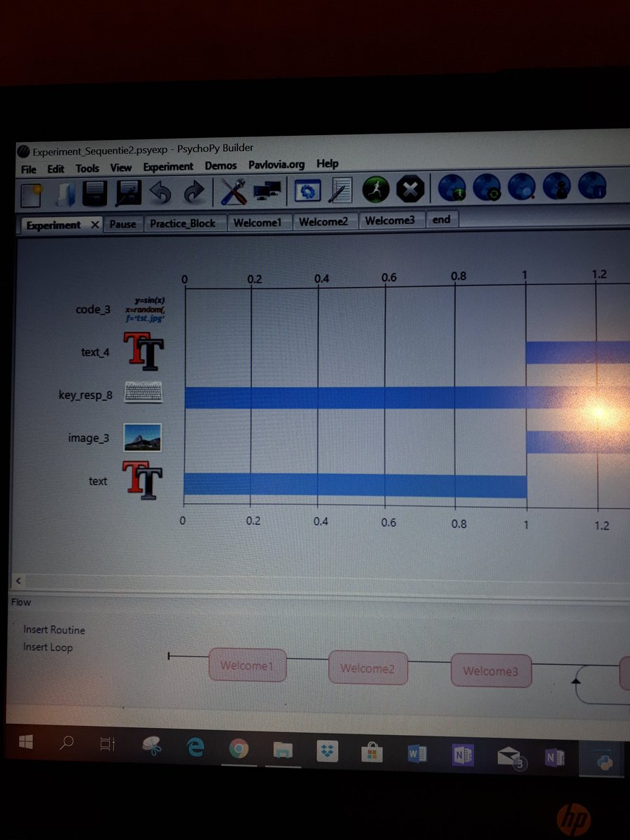Image resolution: width=630 pixels, height=840 pixels.
Task: View Pavlovia project info icon
Action: point(591,186)
